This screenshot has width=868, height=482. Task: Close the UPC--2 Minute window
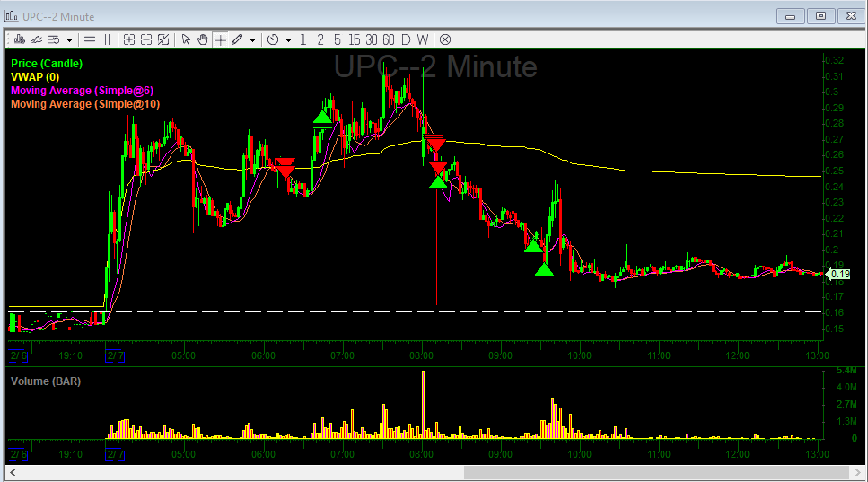(851, 16)
